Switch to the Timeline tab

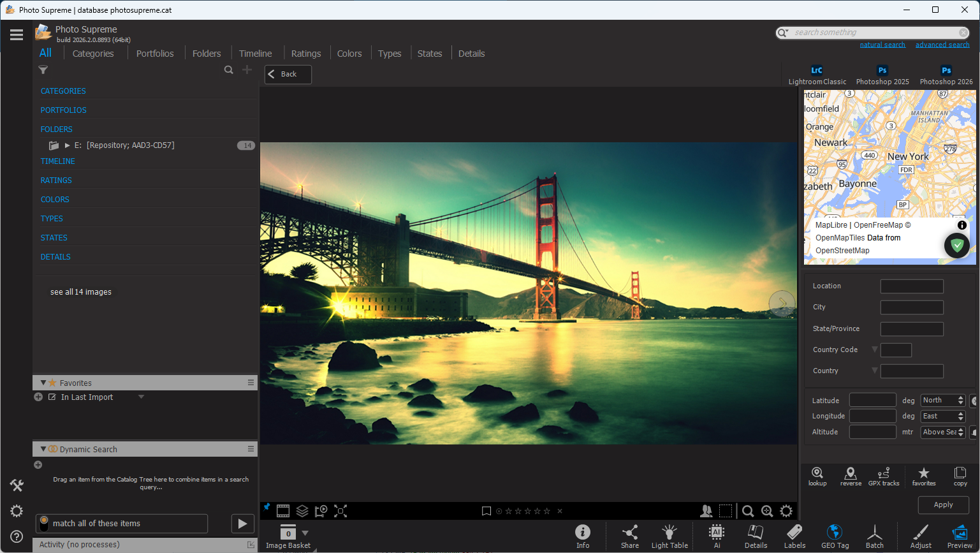pyautogui.click(x=255, y=54)
